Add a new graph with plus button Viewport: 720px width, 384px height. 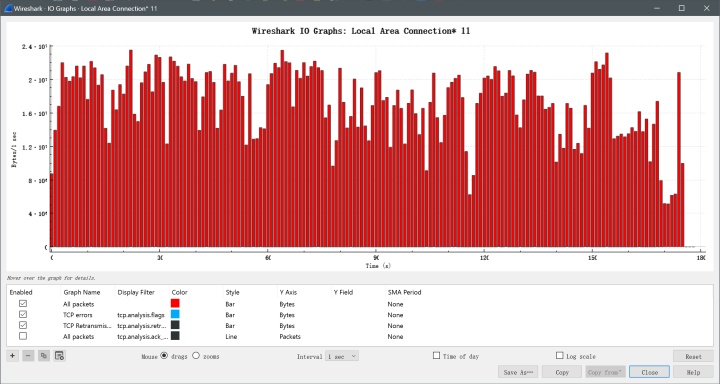pos(12,356)
